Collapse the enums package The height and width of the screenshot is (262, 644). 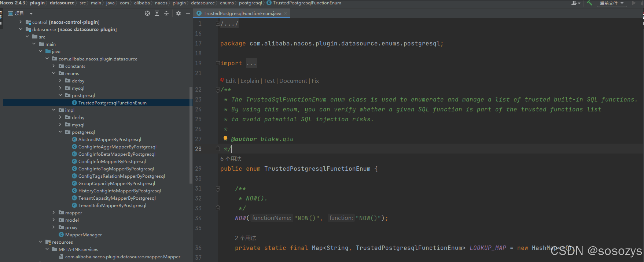coord(54,73)
